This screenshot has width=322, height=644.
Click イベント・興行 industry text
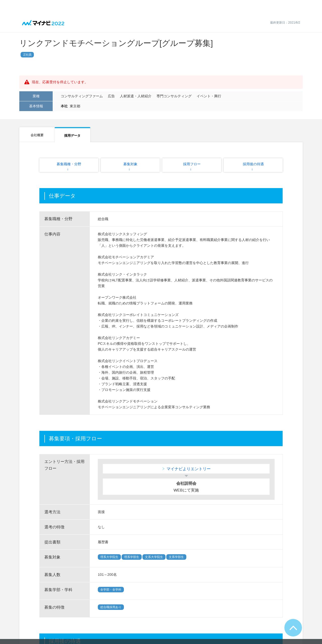tap(209, 96)
